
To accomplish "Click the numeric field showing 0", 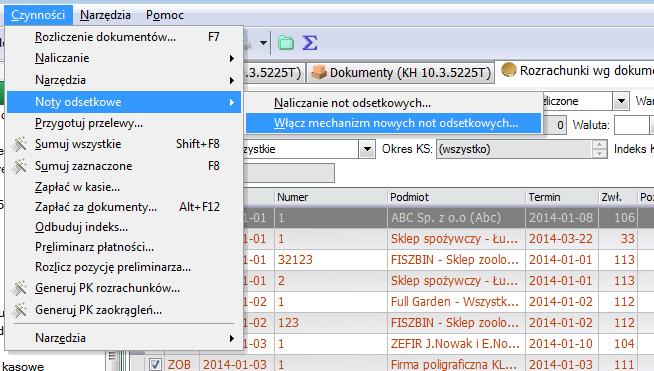I will tap(554, 125).
